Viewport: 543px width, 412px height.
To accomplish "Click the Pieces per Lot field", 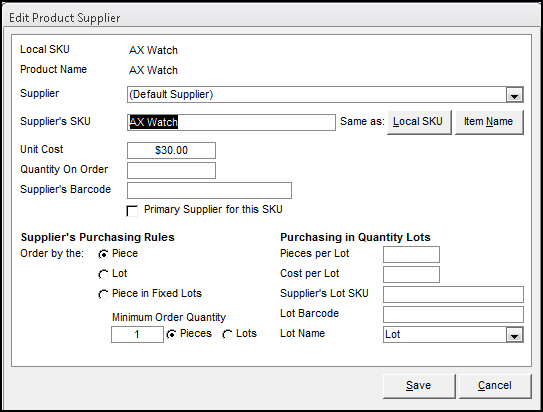I will (411, 254).
